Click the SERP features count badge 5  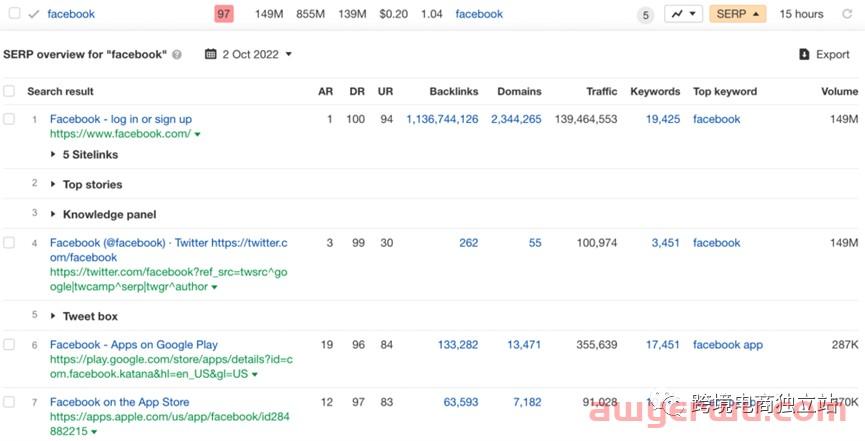click(x=645, y=15)
